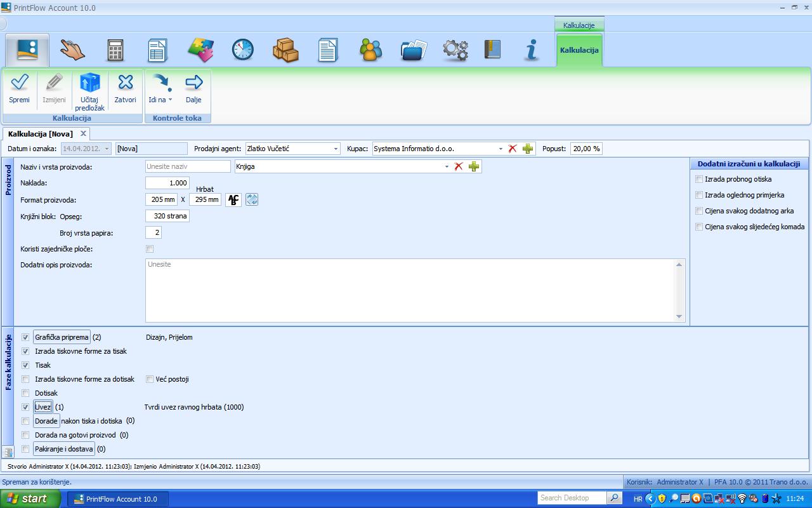Image resolution: width=812 pixels, height=508 pixels.
Task: Open the Idi na dropdown
Action: tap(160, 100)
